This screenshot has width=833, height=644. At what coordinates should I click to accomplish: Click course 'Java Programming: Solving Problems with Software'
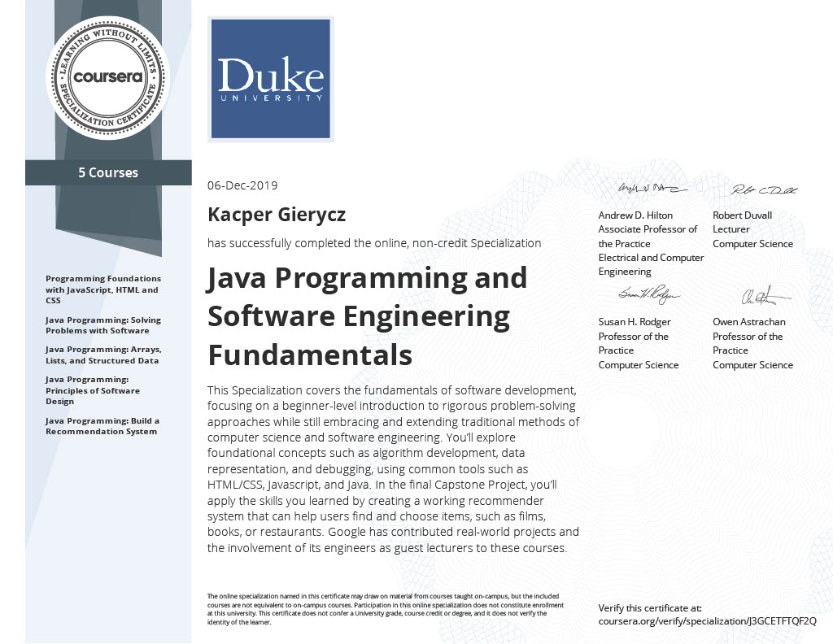coord(103,325)
